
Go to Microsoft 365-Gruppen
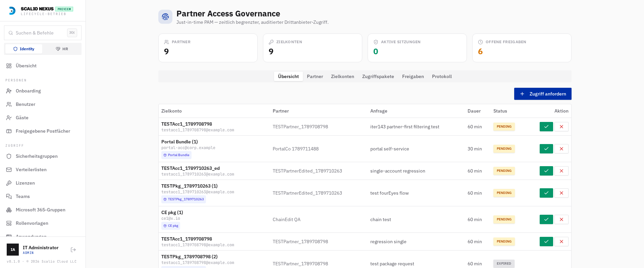coord(43,210)
